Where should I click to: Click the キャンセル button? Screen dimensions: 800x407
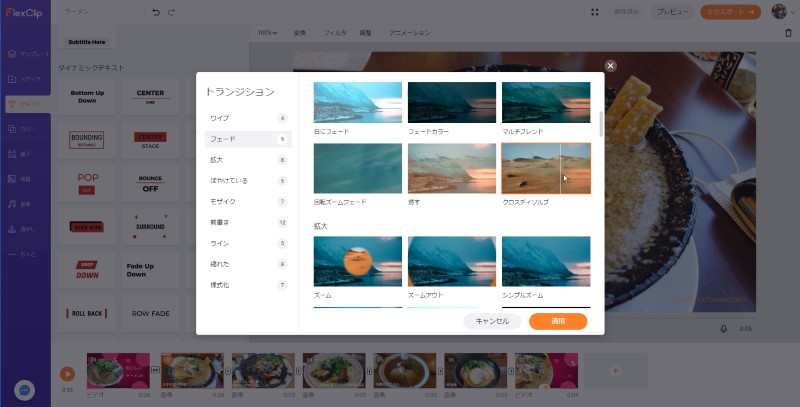pyautogui.click(x=492, y=321)
